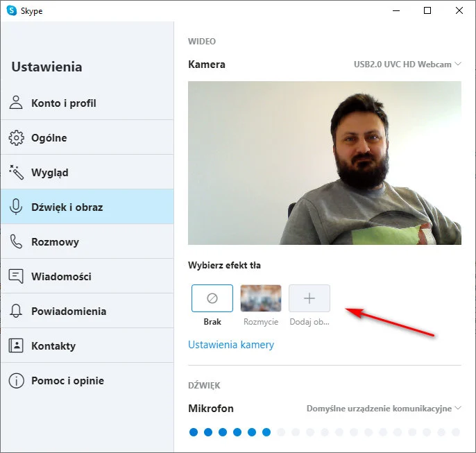Click the Powiadomienia bell icon

pyautogui.click(x=16, y=311)
